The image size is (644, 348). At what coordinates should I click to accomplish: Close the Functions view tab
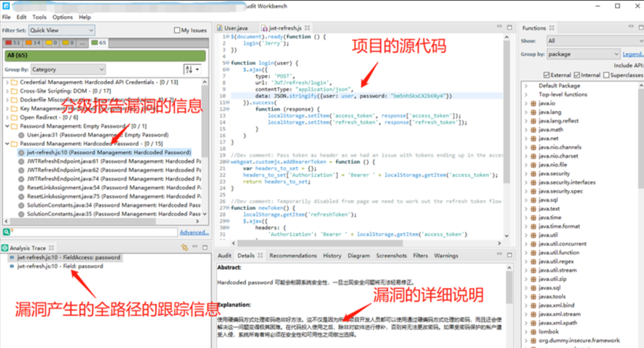pyautogui.click(x=552, y=28)
